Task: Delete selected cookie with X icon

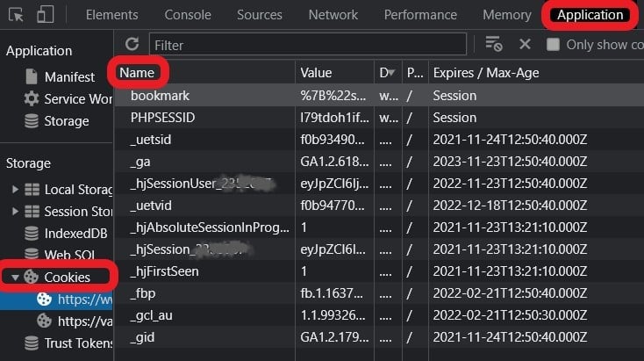Action: click(x=525, y=44)
